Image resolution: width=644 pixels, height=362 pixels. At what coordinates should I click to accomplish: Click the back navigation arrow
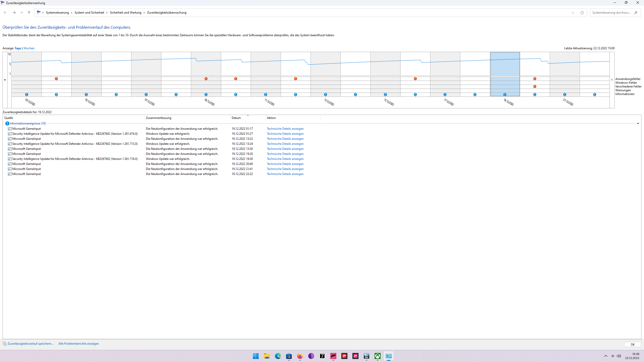[5, 12]
